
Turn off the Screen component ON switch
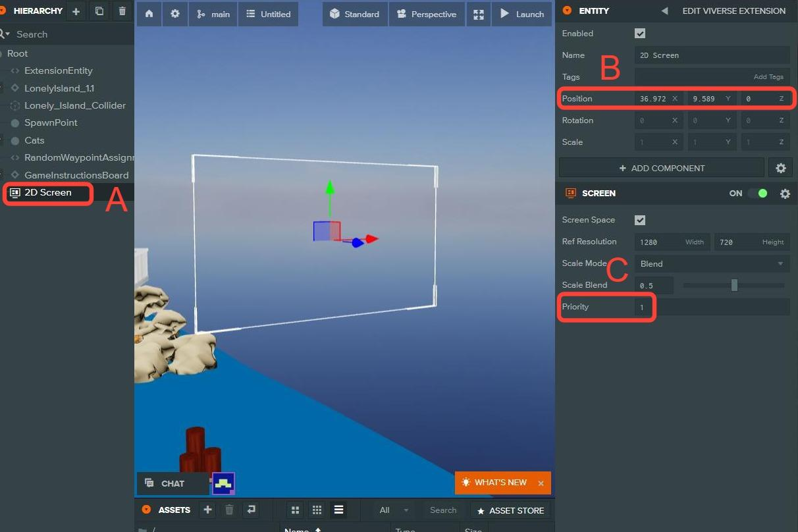point(757,194)
